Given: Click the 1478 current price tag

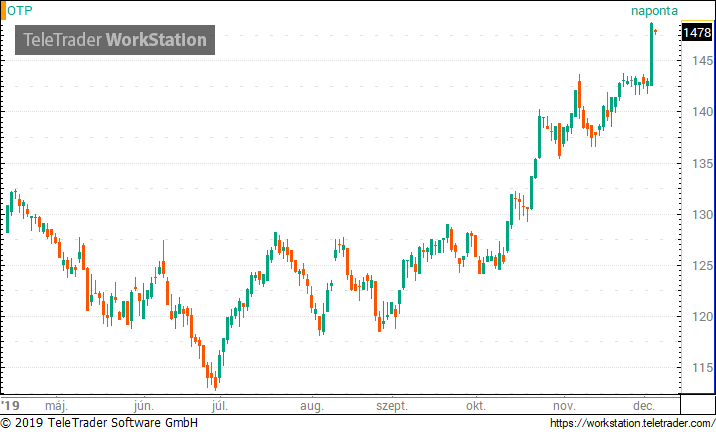Looking at the screenshot, I should [x=696, y=32].
